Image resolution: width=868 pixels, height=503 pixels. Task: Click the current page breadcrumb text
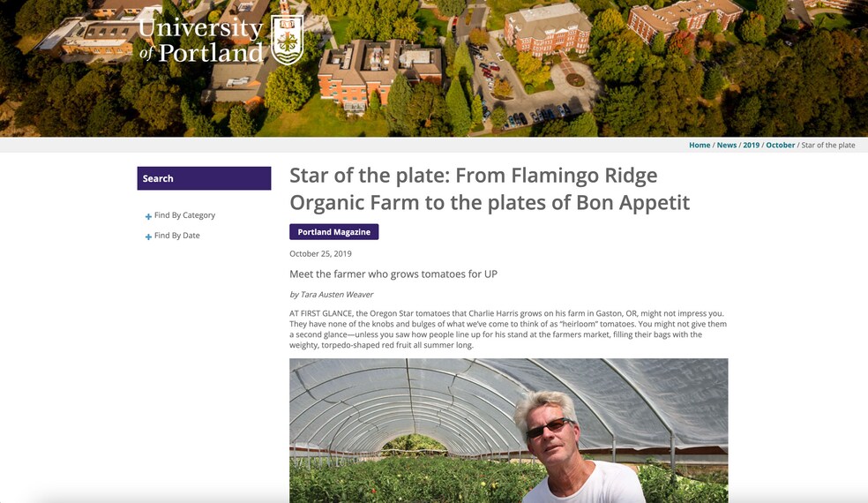tap(827, 145)
